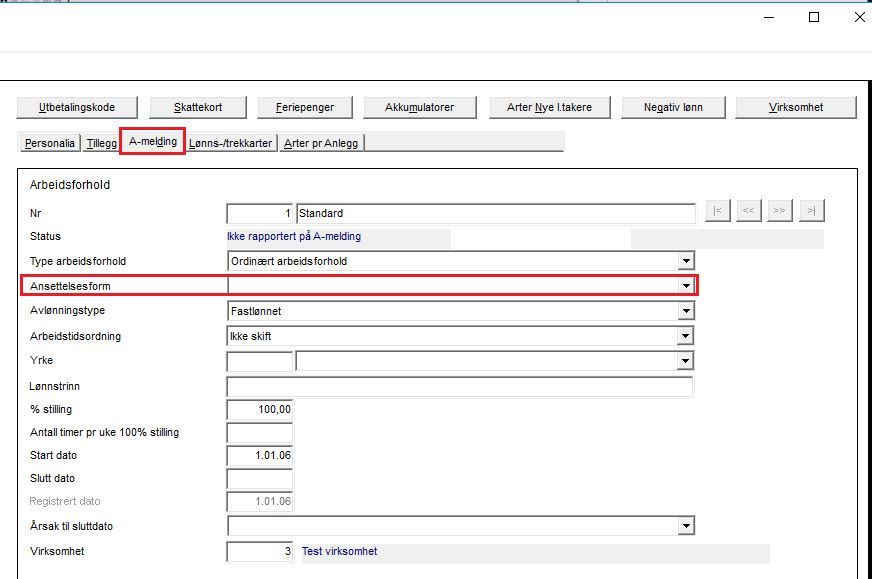Viewport: 872px width, 579px height.
Task: Open the Lønns-/trekkarter tab
Action: click(230, 143)
